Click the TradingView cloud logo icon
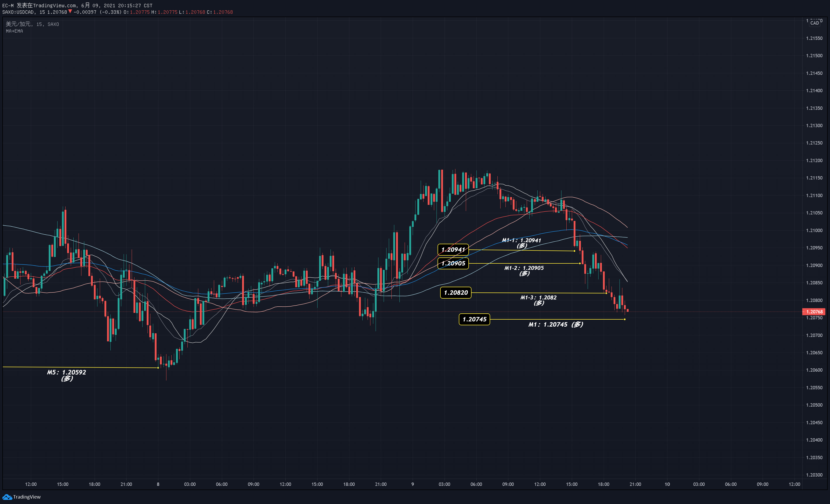The image size is (830, 504). point(7,497)
